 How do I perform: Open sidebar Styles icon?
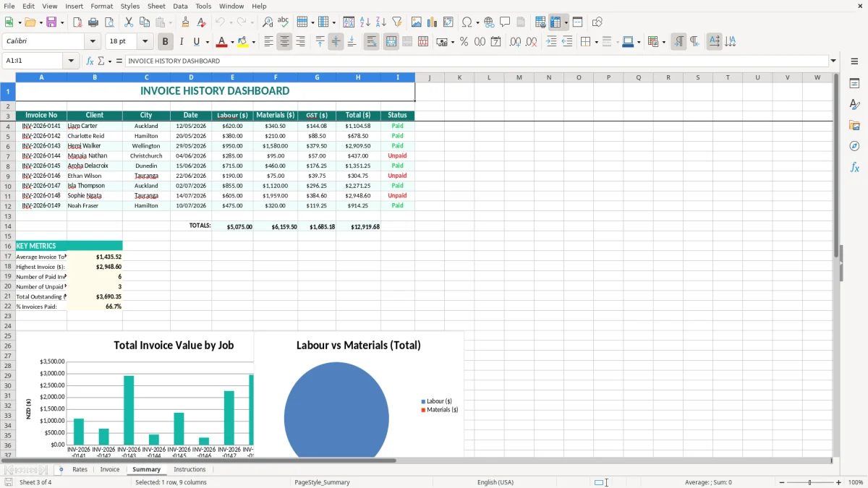coord(854,105)
